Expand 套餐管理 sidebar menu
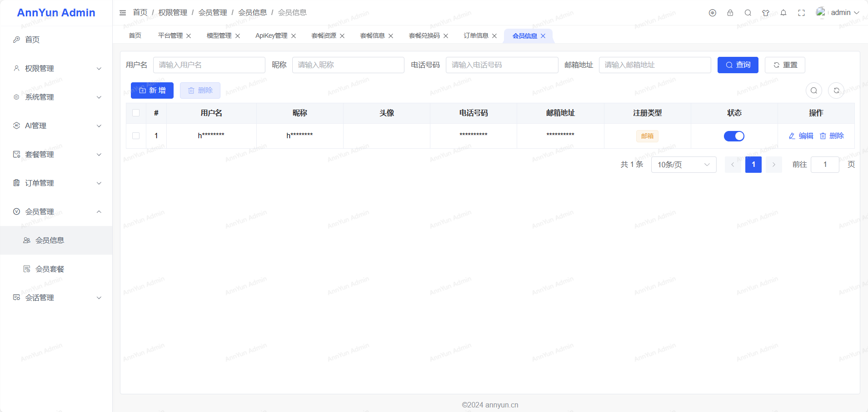 [56, 154]
